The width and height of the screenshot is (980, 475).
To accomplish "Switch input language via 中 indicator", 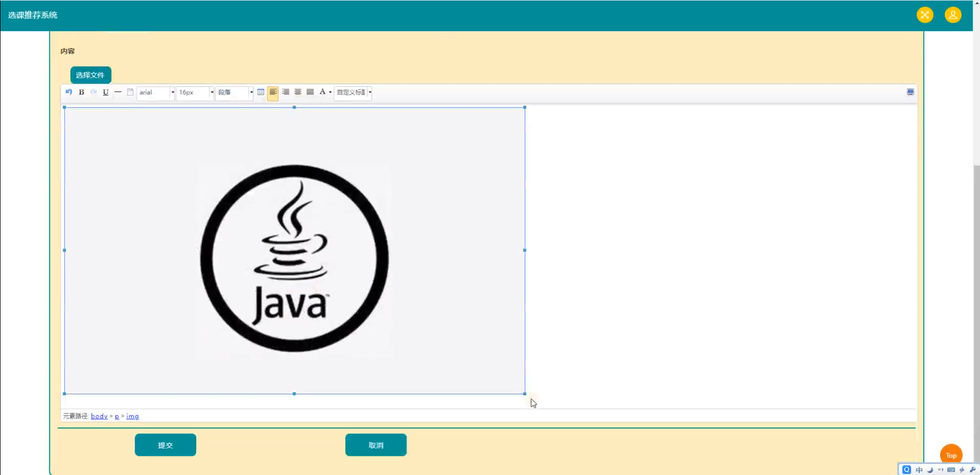I will pos(919,470).
